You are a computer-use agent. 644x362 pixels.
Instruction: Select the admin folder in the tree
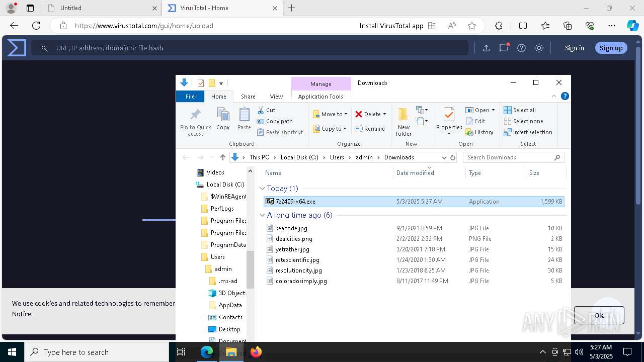[223, 269]
